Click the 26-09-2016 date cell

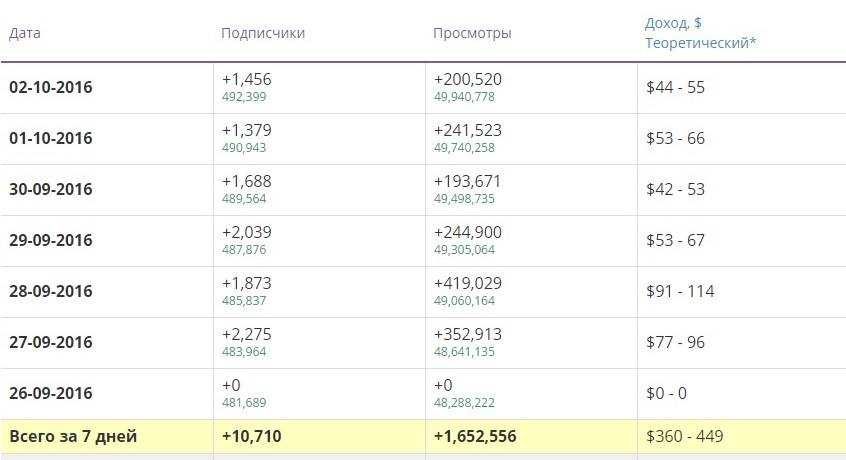pos(51,393)
